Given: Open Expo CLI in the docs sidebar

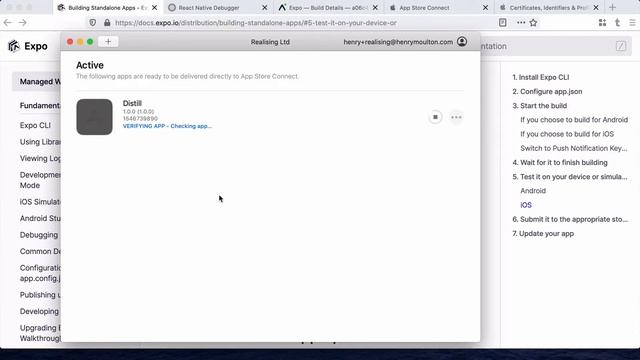Looking at the screenshot, I should tap(35, 125).
